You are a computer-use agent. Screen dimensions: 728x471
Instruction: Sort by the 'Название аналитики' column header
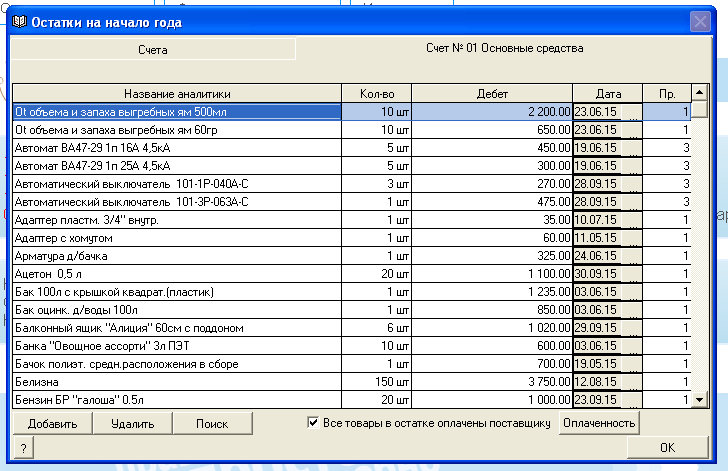pos(177,93)
